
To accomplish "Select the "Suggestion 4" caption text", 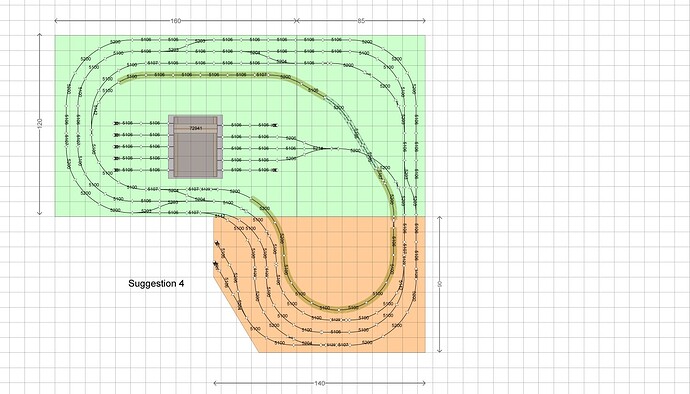I will point(156,284).
